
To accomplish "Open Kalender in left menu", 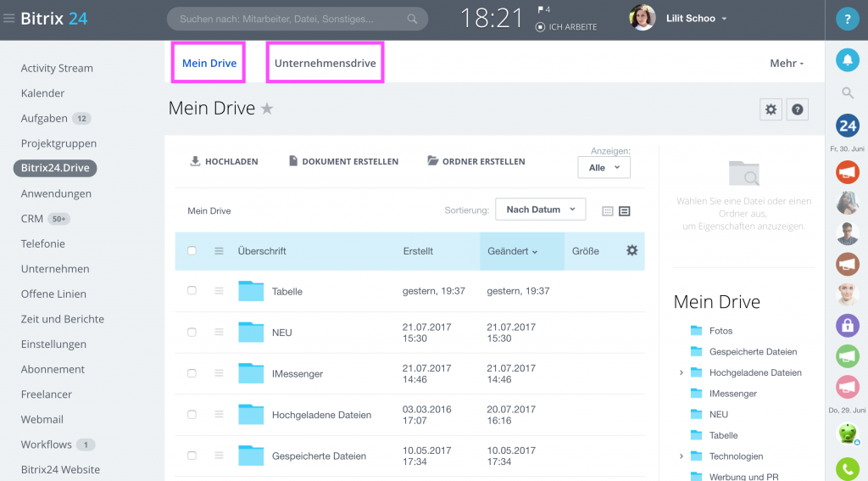I will pos(42,93).
